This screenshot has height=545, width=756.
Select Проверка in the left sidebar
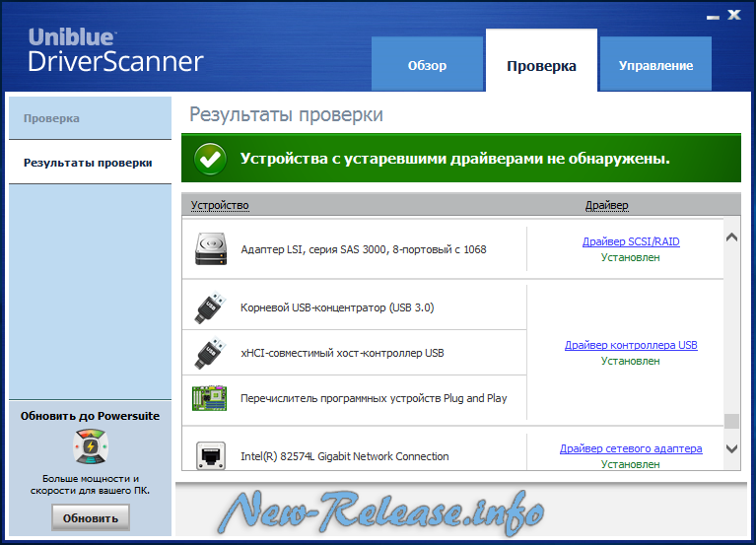[x=90, y=118]
